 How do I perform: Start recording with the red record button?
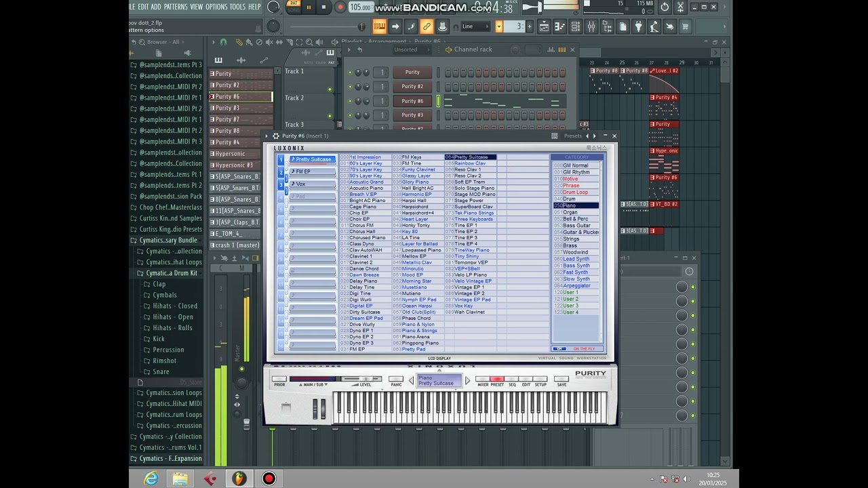(340, 7)
